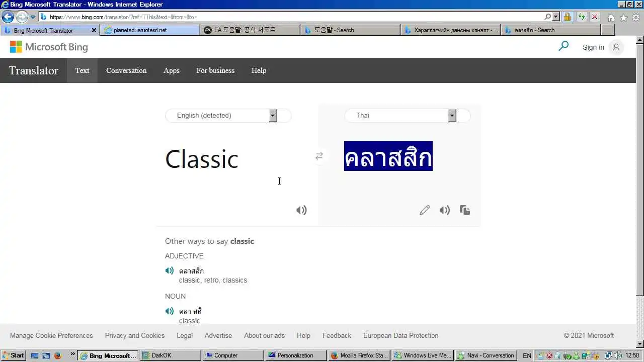Screen dimensions: 644x362
Task: Close the Bing Microsoft Translator tab
Action: point(94,30)
